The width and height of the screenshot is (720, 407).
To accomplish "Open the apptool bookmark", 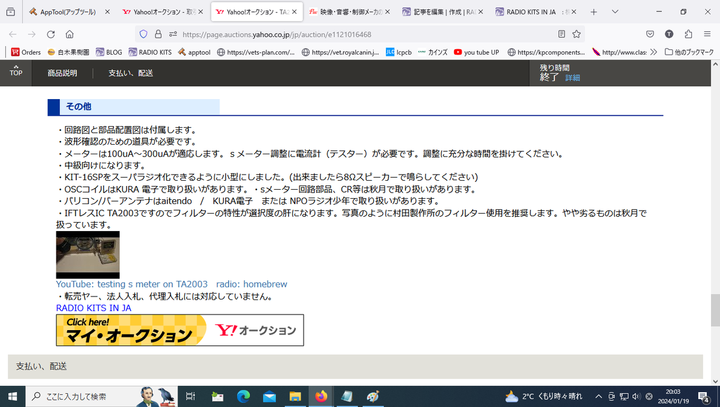I will [194, 52].
